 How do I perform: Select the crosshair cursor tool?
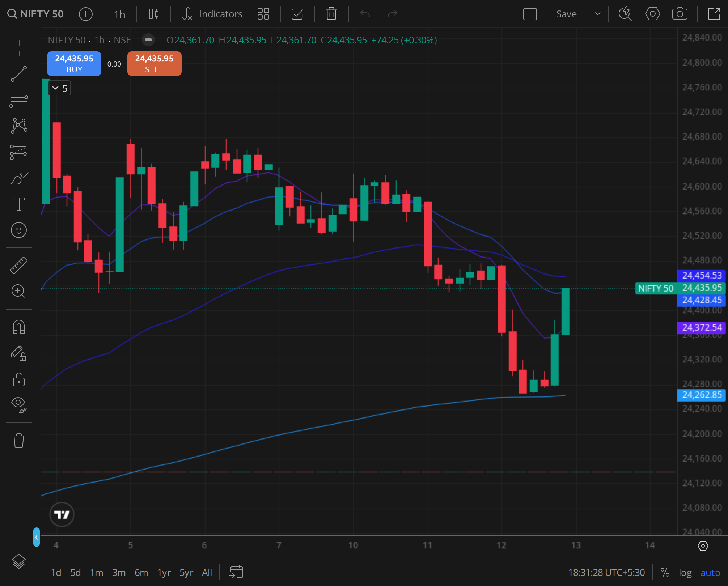(x=19, y=48)
